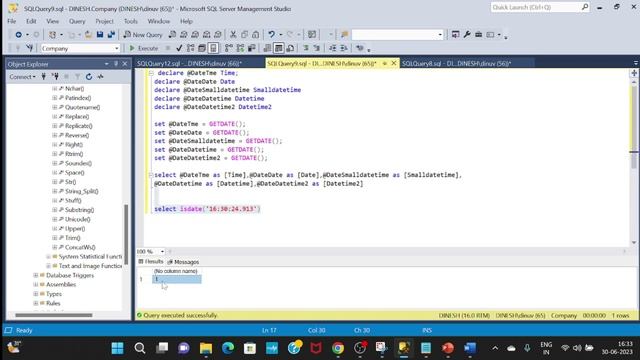Click the Connect Object Explorer plug icon
The height and width of the screenshot is (360, 640).
44,77
